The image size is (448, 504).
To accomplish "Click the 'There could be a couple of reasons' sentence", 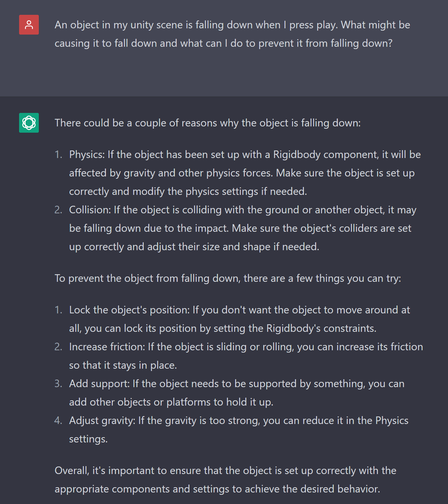I will [208, 123].
